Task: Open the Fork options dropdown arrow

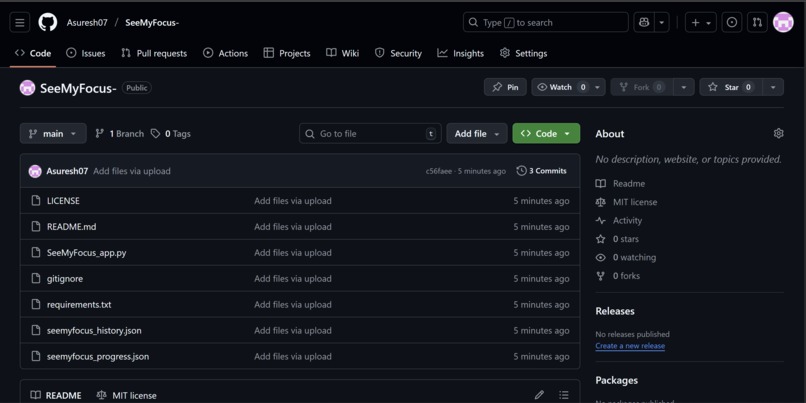Action: click(684, 87)
